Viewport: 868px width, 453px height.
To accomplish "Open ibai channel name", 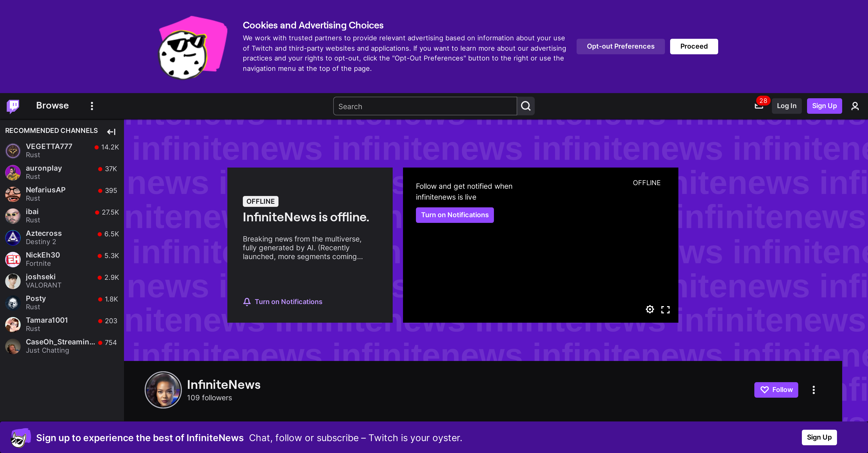I will point(32,212).
